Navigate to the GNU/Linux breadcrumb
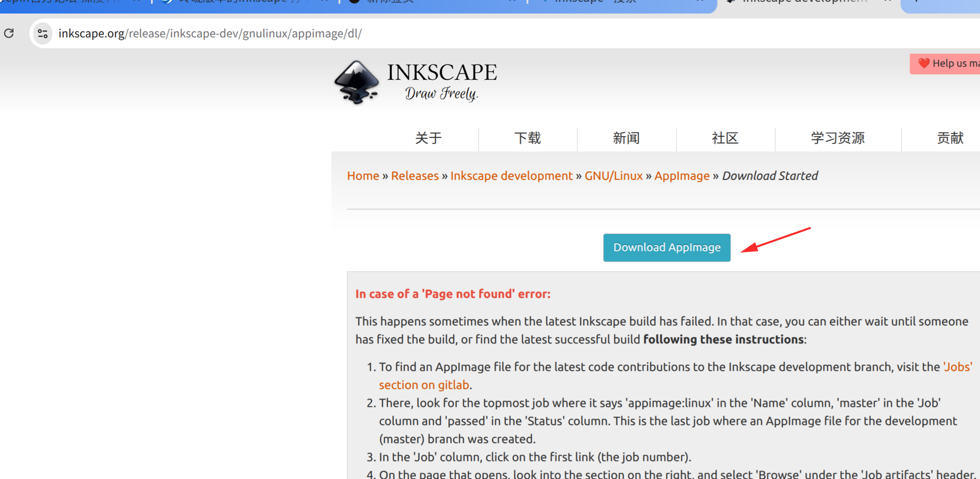The height and width of the screenshot is (479, 980). point(614,176)
